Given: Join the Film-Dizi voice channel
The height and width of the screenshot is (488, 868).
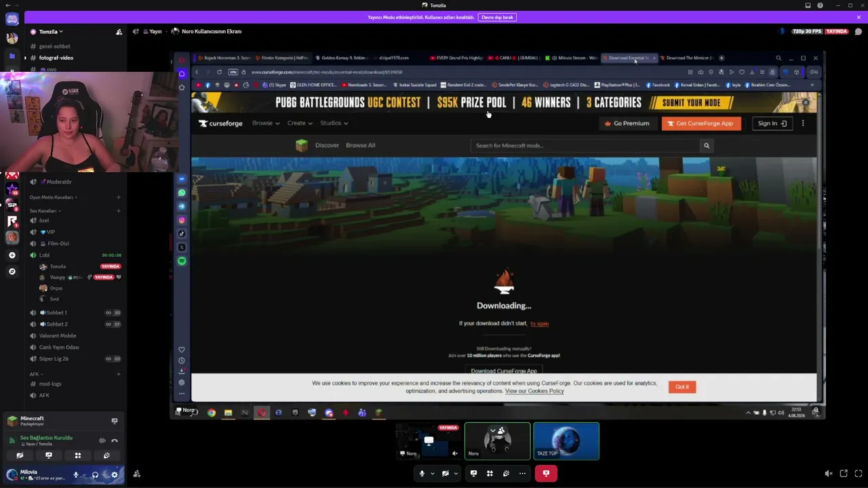Looking at the screenshot, I should click(x=58, y=243).
